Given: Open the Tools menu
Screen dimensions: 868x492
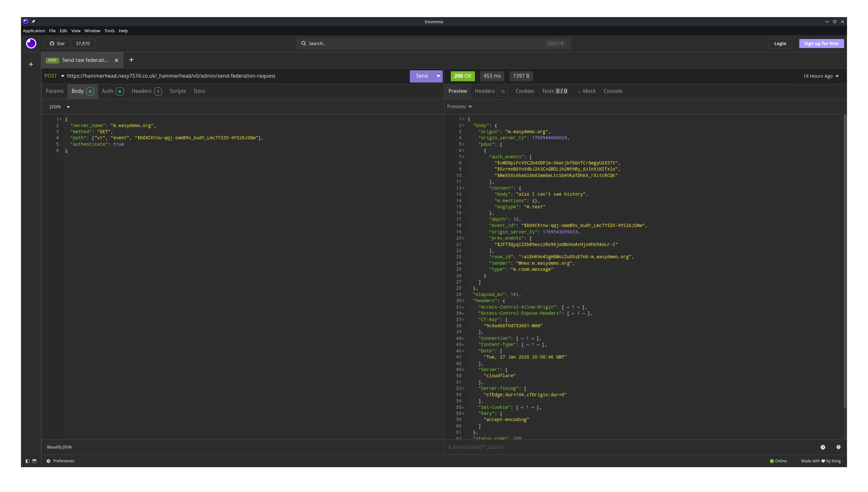Looking at the screenshot, I should pos(110,30).
